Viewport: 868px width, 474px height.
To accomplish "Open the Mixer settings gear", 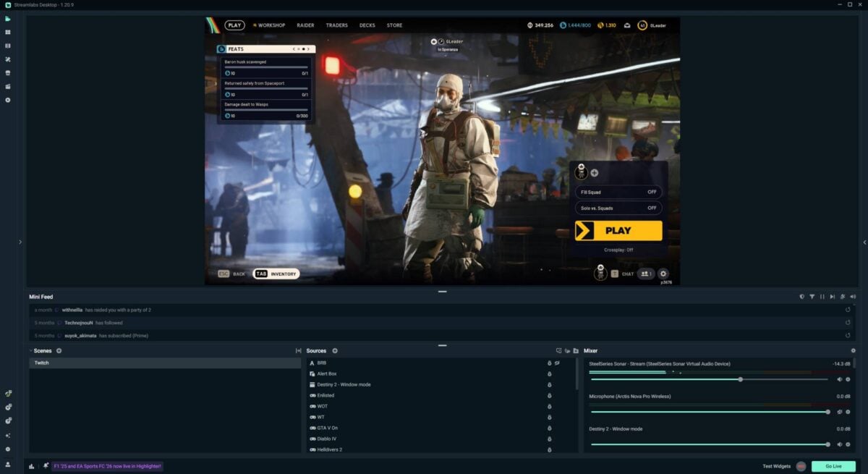I will coord(854,350).
